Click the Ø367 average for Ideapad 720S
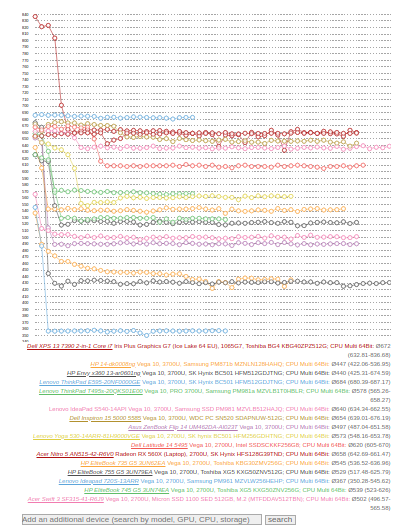This screenshot has width=402, height=527. [339, 481]
